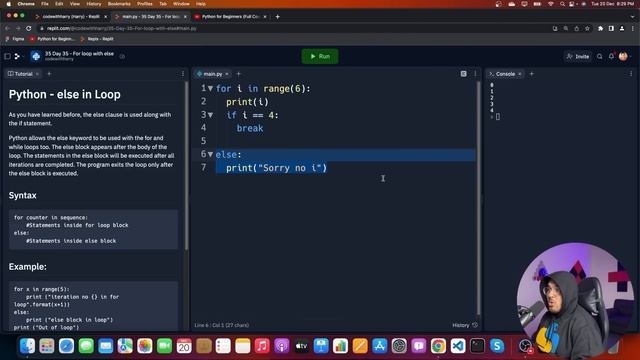The image size is (640, 360).
Task: Click the 'Python - else in Loop' heading
Action: click(x=64, y=94)
